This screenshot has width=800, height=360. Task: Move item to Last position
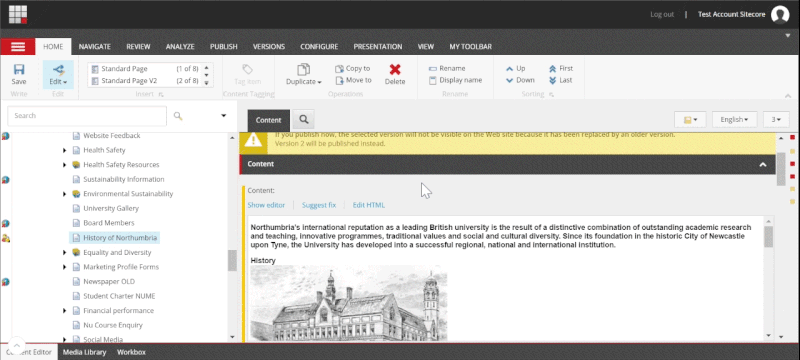[x=560, y=80]
